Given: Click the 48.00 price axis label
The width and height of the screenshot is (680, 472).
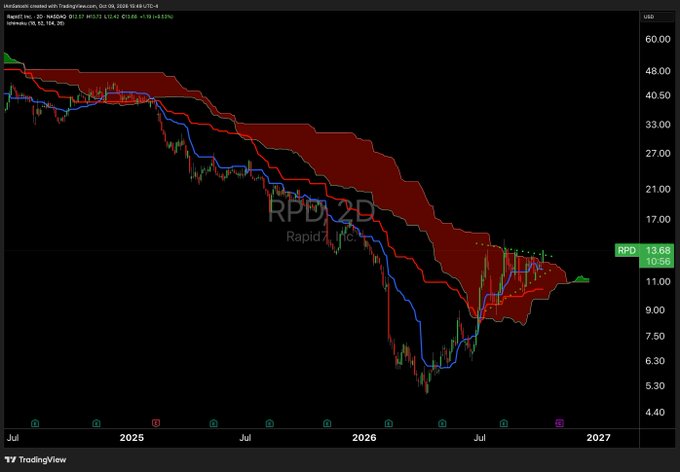Looking at the screenshot, I should (x=657, y=71).
